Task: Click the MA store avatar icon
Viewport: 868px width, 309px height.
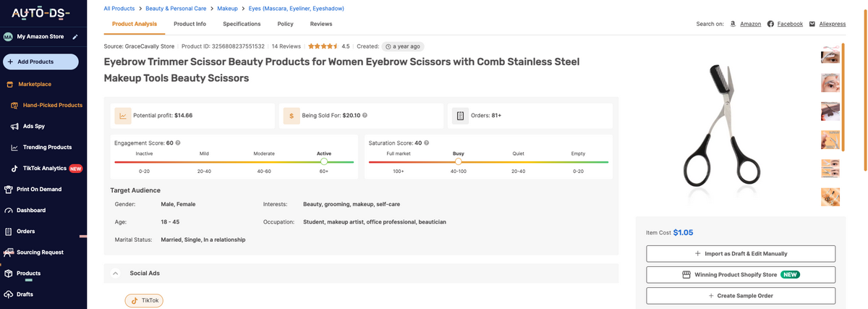Action: 8,37
